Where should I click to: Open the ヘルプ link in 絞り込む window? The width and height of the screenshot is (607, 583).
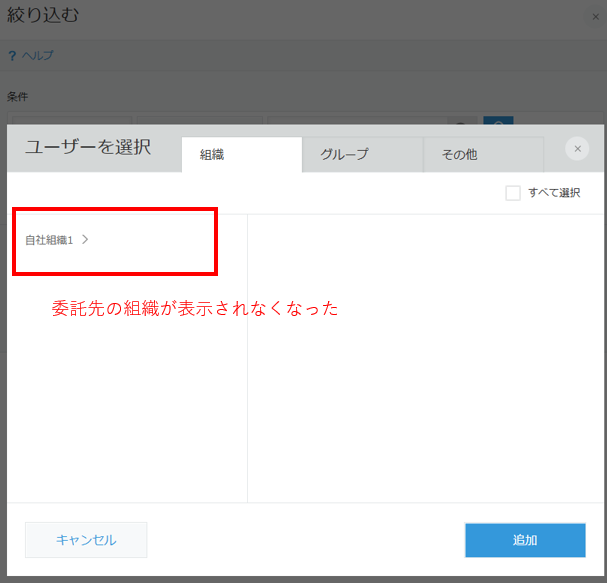click(x=38, y=55)
